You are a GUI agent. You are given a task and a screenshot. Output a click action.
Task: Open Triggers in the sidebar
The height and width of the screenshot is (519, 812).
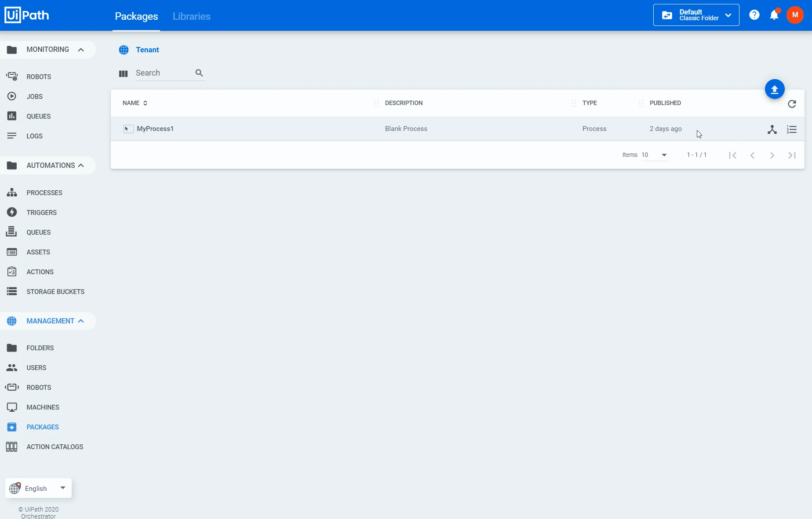(41, 212)
